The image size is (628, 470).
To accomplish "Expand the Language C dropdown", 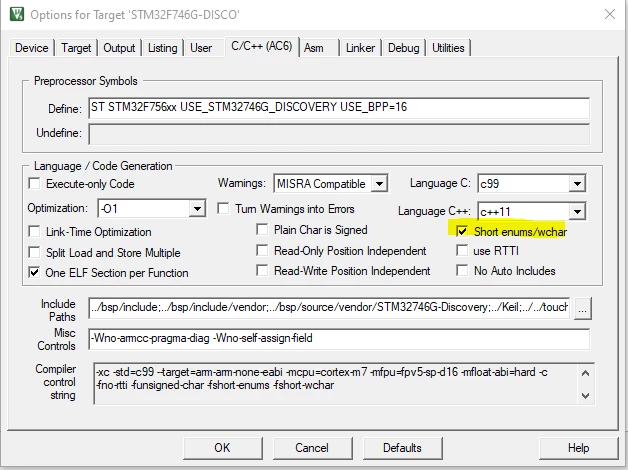I will [x=577, y=184].
